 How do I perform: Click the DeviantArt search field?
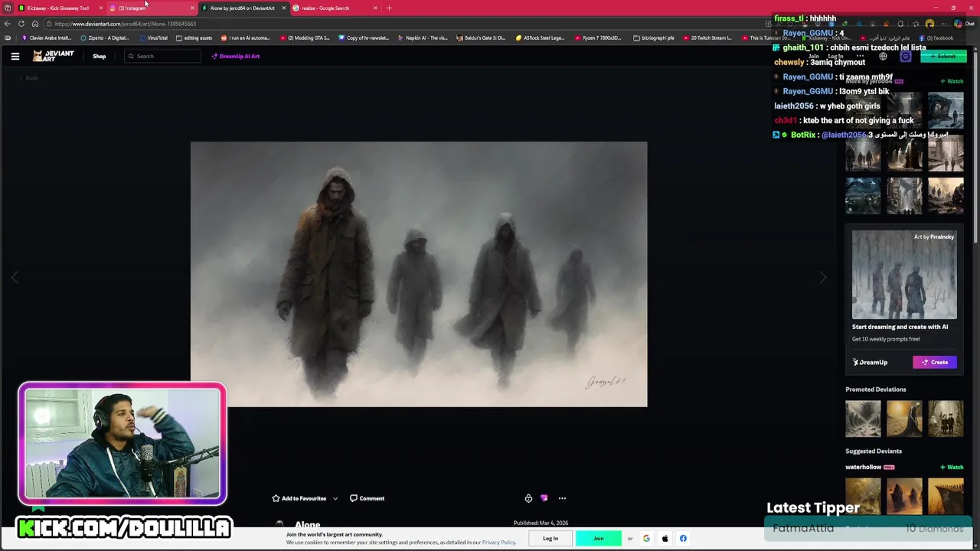[162, 56]
